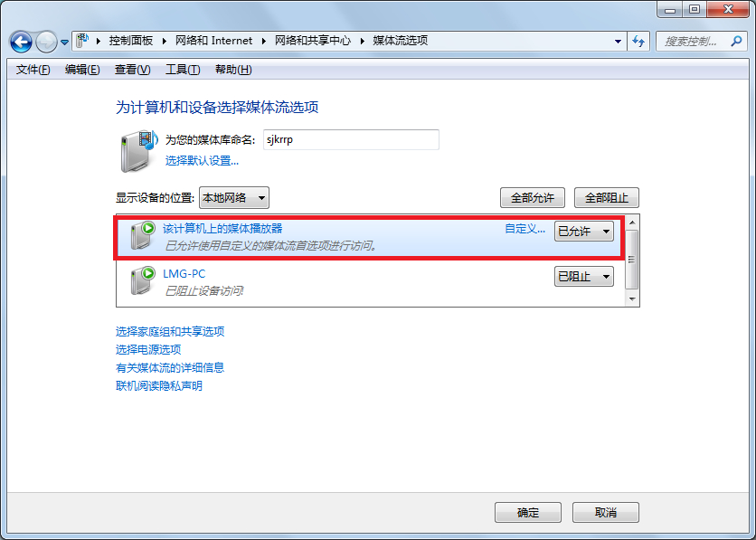This screenshot has height=540, width=756.
Task: Open the 文件(F) menu
Action: coord(33,70)
